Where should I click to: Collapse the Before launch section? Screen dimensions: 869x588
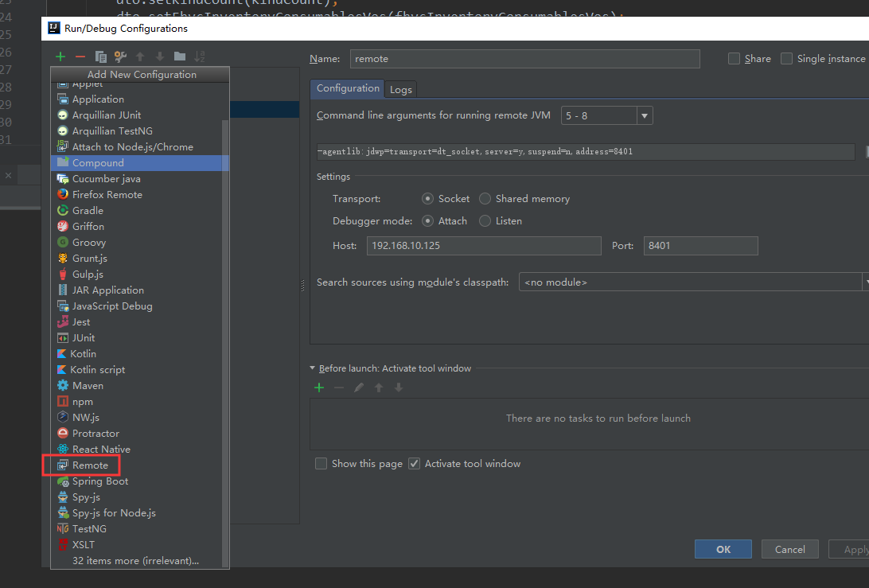click(x=312, y=368)
